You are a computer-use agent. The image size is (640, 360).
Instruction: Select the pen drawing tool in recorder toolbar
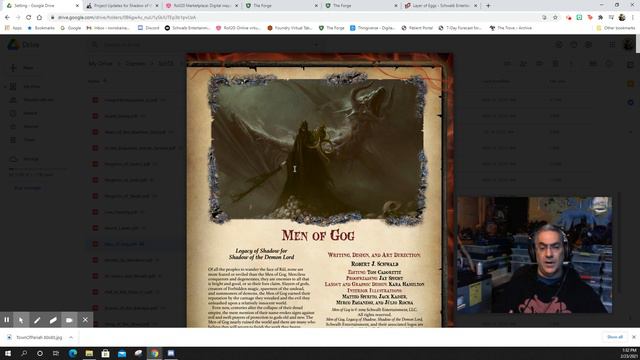[37, 320]
